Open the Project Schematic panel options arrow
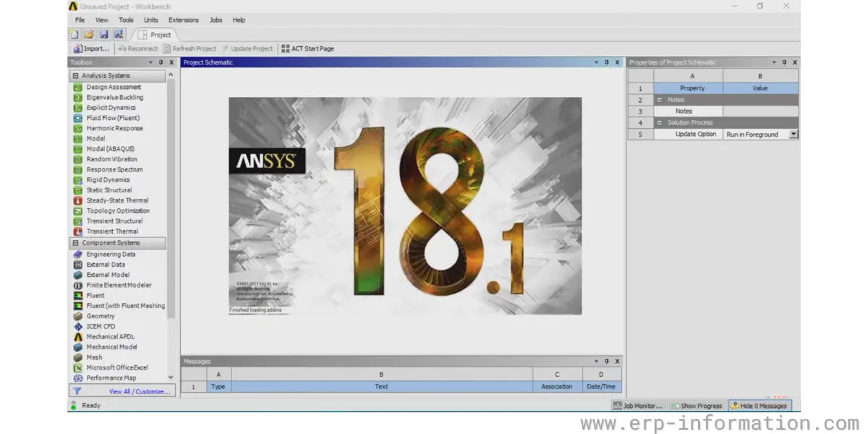This screenshot has height=434, width=868. coord(596,62)
